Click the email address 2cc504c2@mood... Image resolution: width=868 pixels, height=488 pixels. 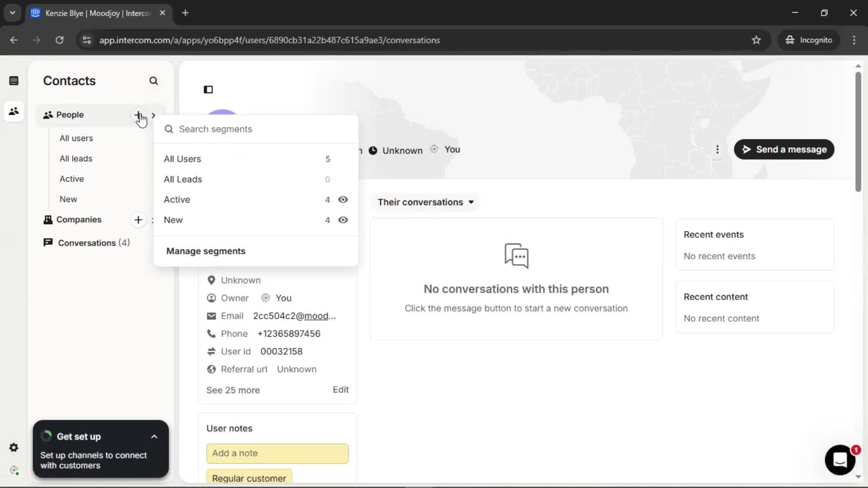pyautogui.click(x=294, y=316)
